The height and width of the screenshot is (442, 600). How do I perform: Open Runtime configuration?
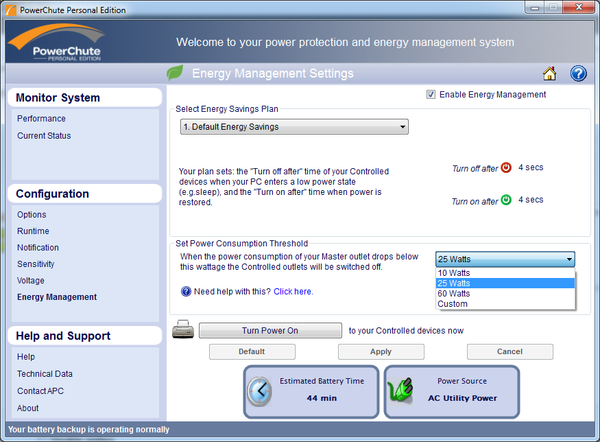pos(33,231)
